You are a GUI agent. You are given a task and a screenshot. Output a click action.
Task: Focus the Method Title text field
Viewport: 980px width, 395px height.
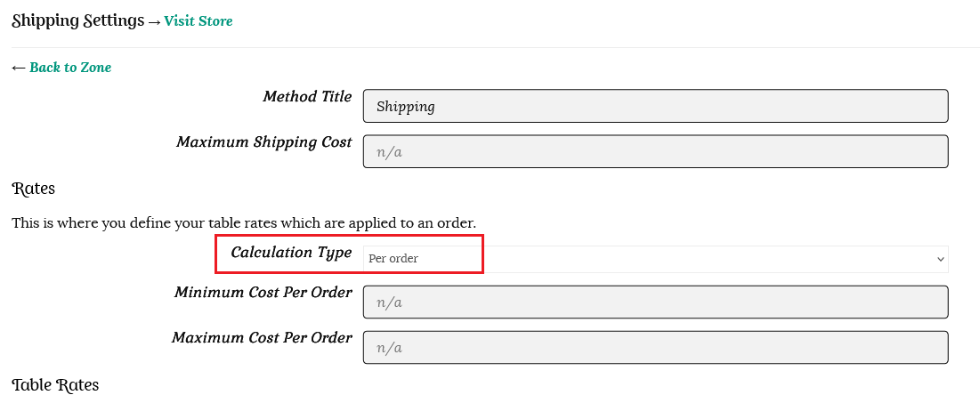(655, 106)
